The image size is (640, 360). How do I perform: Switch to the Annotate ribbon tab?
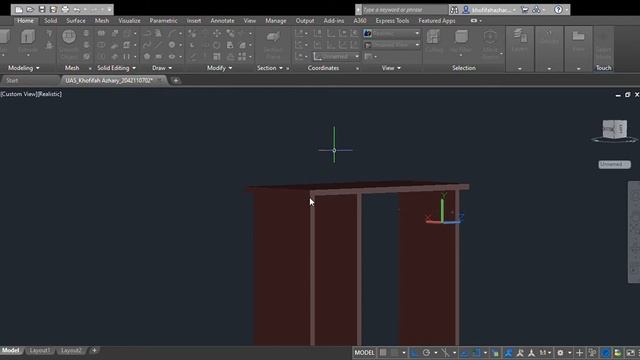(222, 20)
